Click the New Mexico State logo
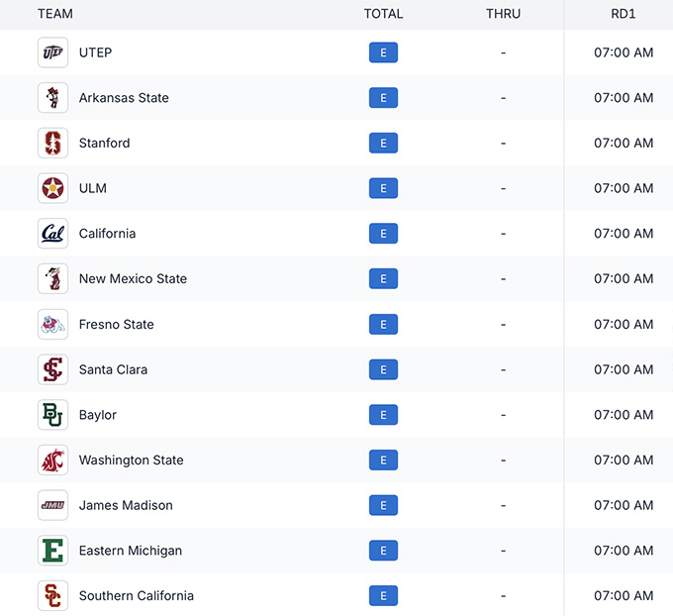 click(x=52, y=278)
